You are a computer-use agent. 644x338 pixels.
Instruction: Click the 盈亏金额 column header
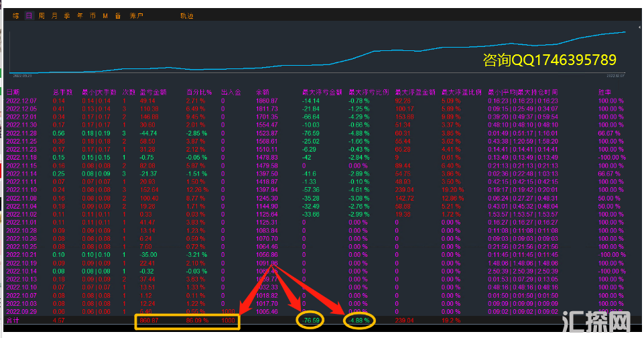coord(153,91)
